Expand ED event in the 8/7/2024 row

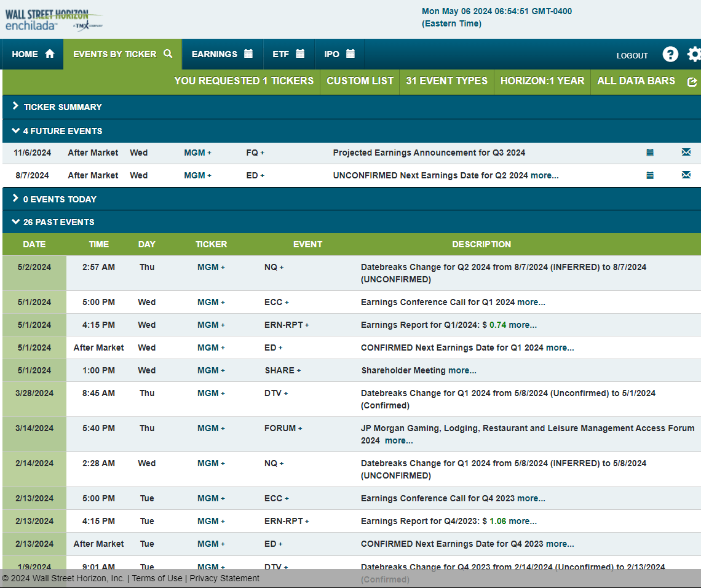pos(255,175)
